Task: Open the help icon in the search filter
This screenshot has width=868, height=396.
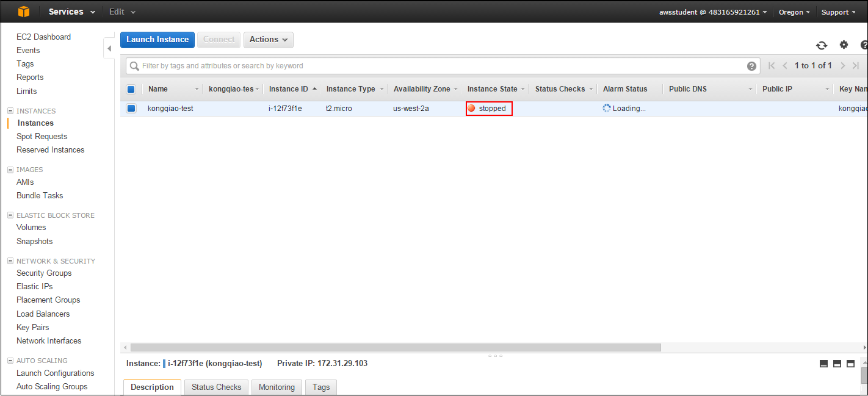Action: click(751, 66)
